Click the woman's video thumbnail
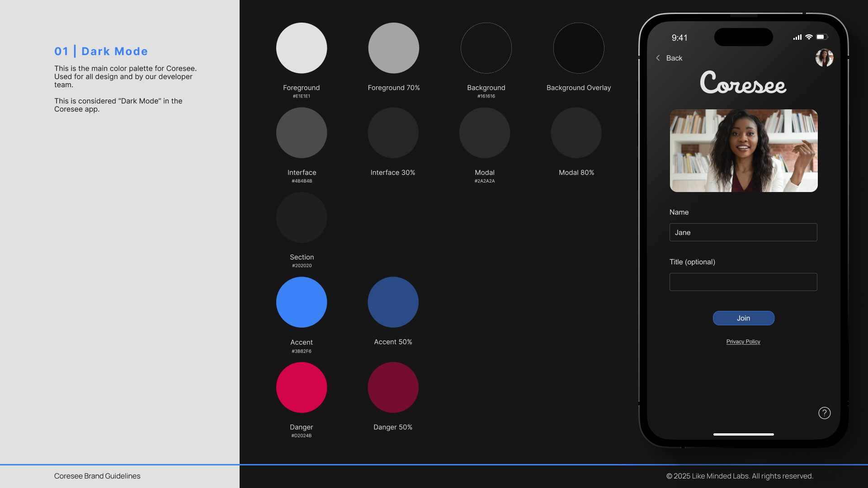 (743, 150)
